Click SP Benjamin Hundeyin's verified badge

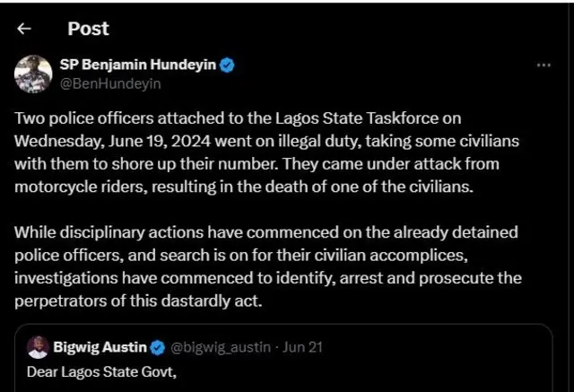point(228,65)
